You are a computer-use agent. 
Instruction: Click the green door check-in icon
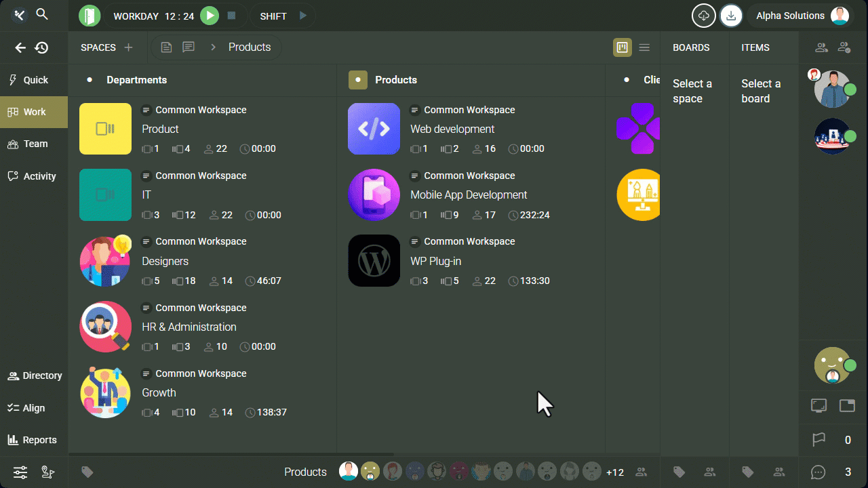point(90,16)
